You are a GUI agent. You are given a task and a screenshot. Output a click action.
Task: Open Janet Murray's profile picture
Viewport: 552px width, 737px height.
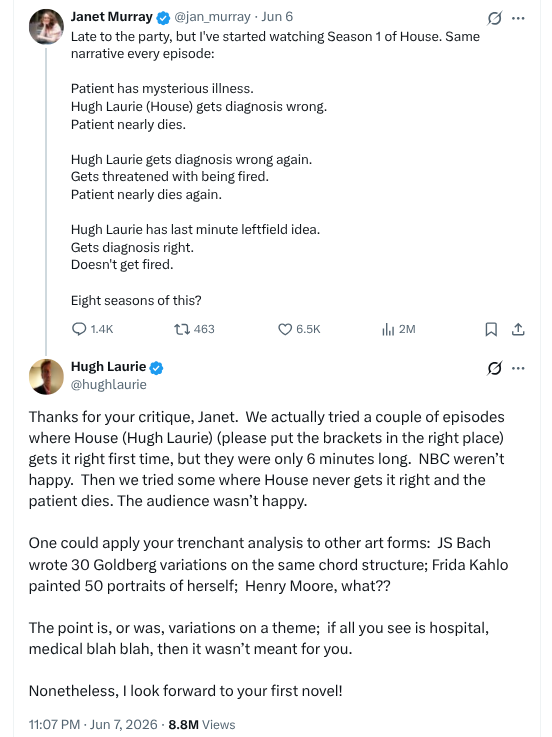46,26
